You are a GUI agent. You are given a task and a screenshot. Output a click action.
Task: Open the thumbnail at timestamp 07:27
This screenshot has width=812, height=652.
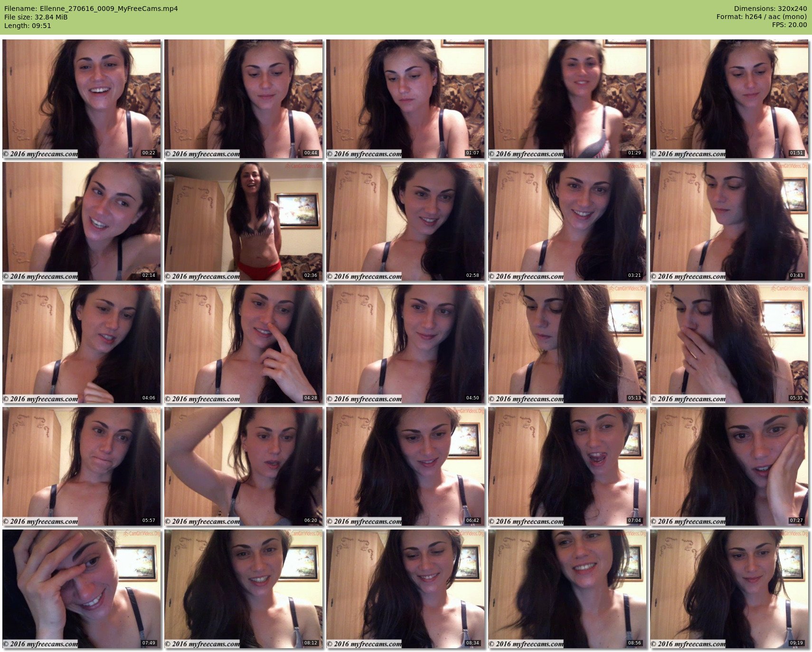click(x=729, y=466)
